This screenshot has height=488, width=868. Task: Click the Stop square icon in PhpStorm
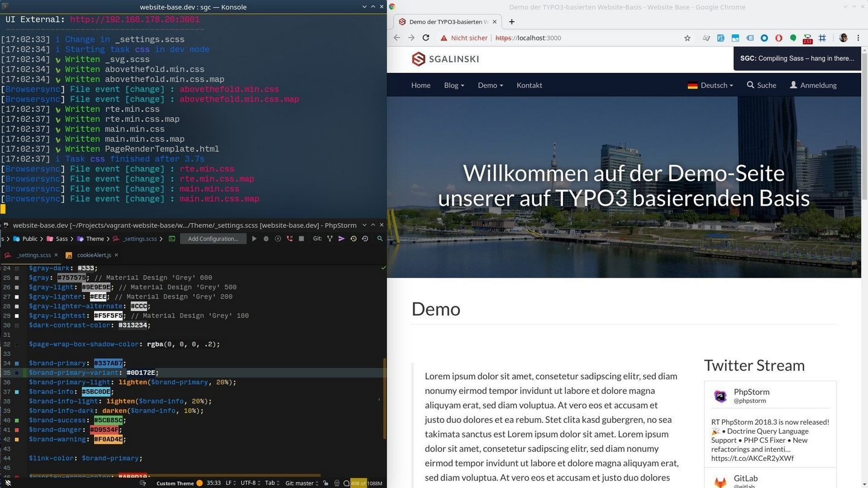[x=301, y=238]
